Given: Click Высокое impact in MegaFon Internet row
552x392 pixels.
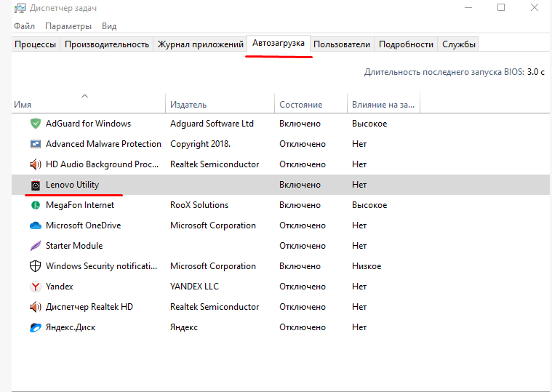Looking at the screenshot, I should [369, 205].
